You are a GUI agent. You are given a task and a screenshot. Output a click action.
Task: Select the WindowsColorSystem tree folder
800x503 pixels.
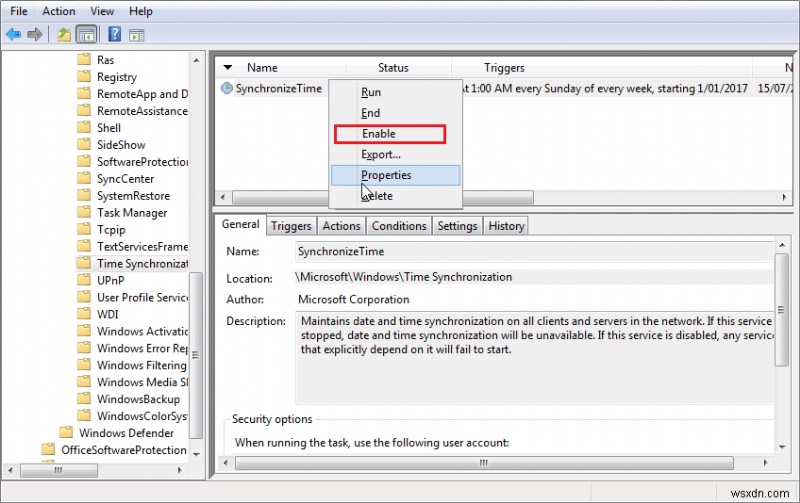point(142,416)
